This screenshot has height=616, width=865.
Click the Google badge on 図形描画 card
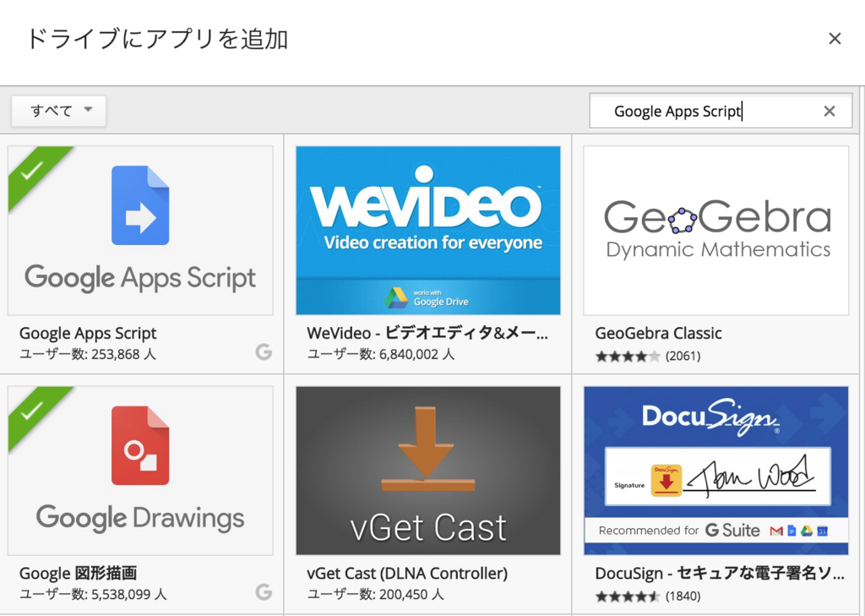click(x=264, y=591)
